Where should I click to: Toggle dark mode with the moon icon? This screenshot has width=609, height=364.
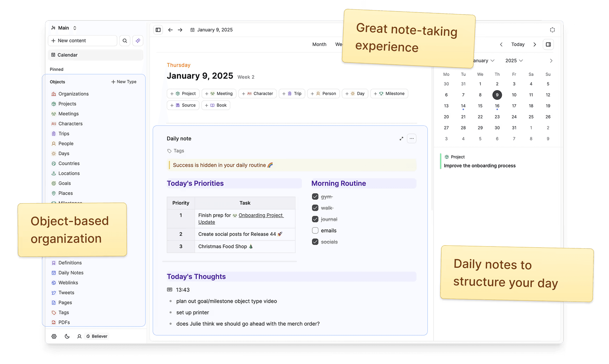coord(67,336)
